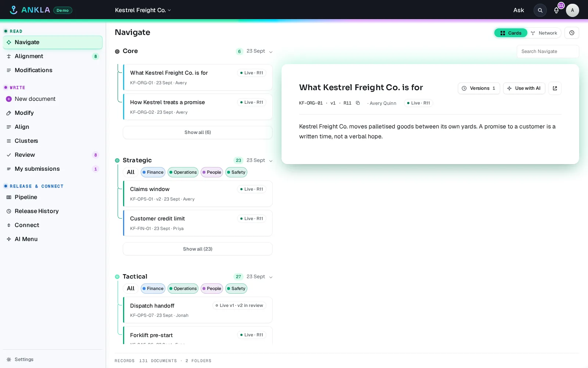Filter Strategic by Finance tag

click(153, 172)
